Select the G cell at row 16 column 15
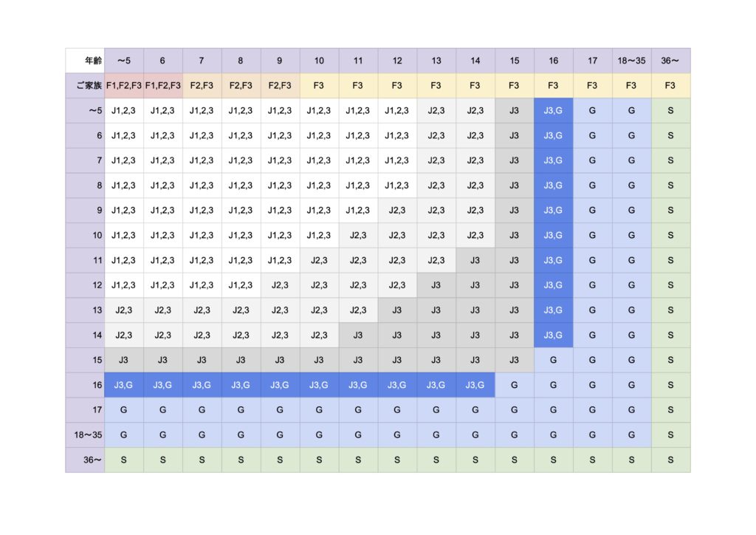 [x=515, y=385]
